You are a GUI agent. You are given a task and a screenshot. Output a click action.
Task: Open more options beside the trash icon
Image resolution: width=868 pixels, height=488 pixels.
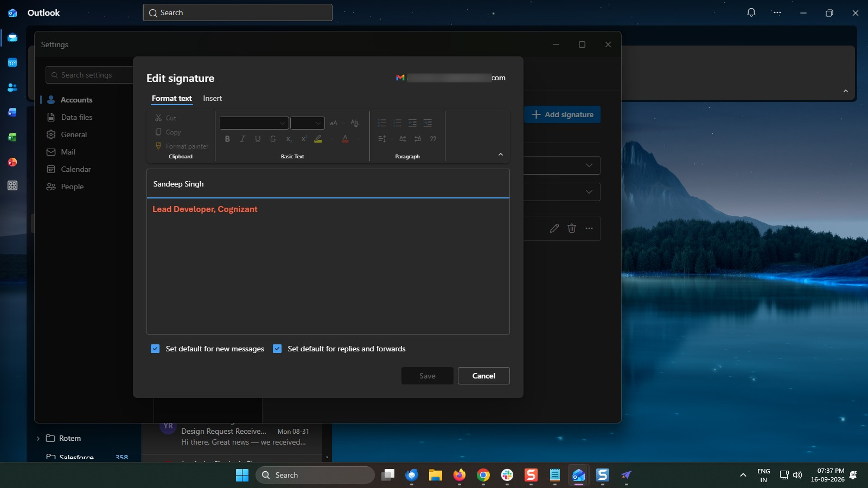[x=589, y=228]
